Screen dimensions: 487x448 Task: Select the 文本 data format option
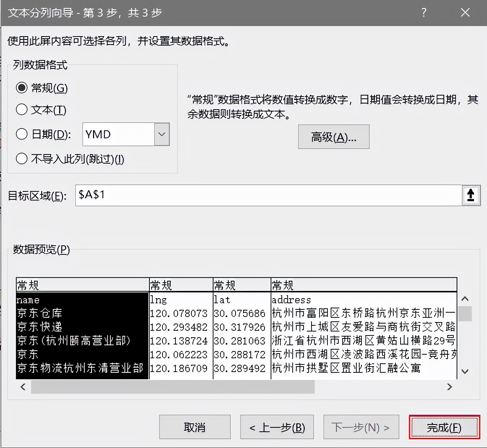pos(22,109)
